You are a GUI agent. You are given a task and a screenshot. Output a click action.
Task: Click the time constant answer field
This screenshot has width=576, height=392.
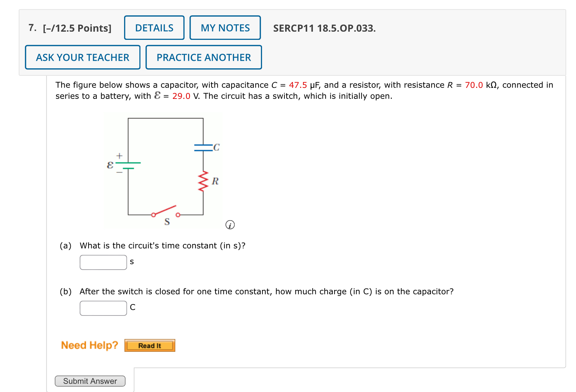103,262
